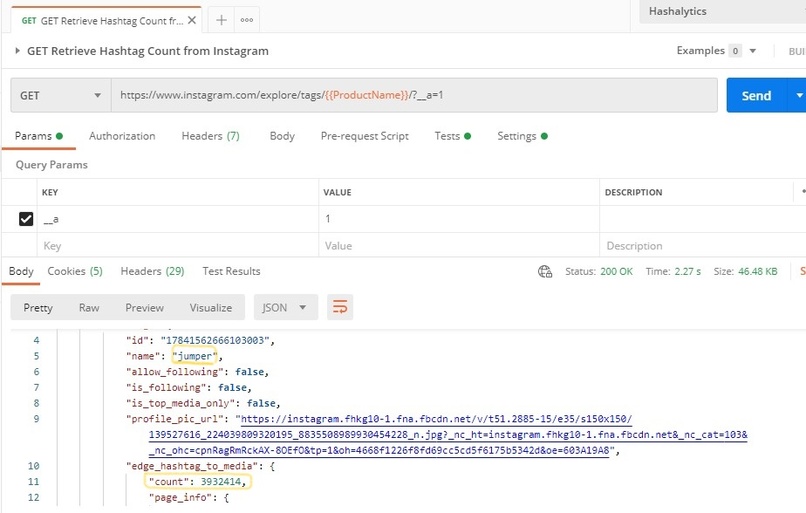Open the Pre-request Script tab
Image resolution: width=806 pixels, height=513 pixels.
[364, 136]
